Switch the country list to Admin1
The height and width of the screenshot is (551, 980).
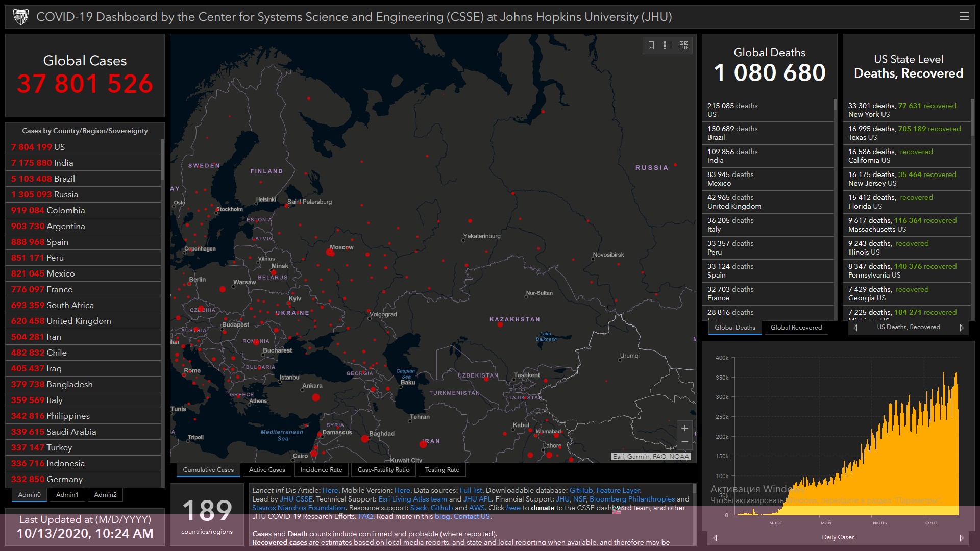coord(67,495)
